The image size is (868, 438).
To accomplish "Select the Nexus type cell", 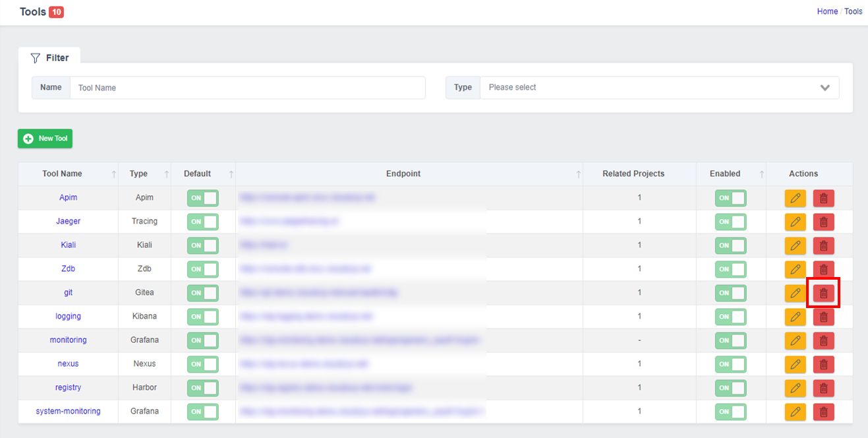I will (144, 364).
